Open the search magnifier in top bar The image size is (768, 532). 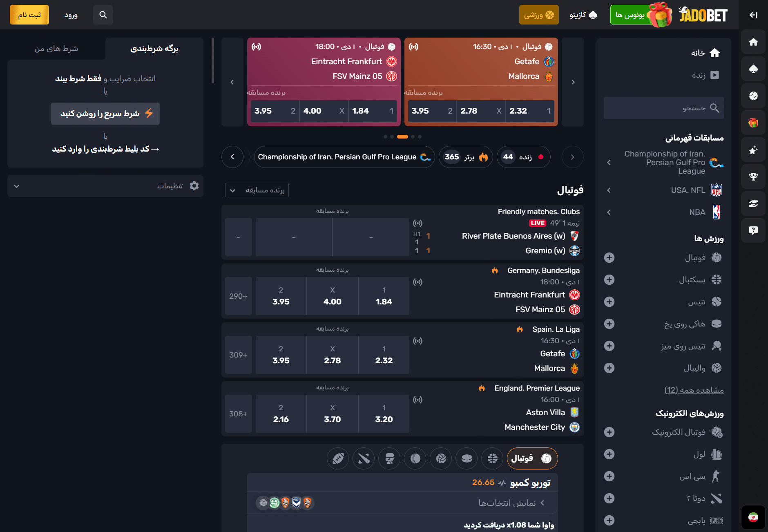click(x=103, y=15)
